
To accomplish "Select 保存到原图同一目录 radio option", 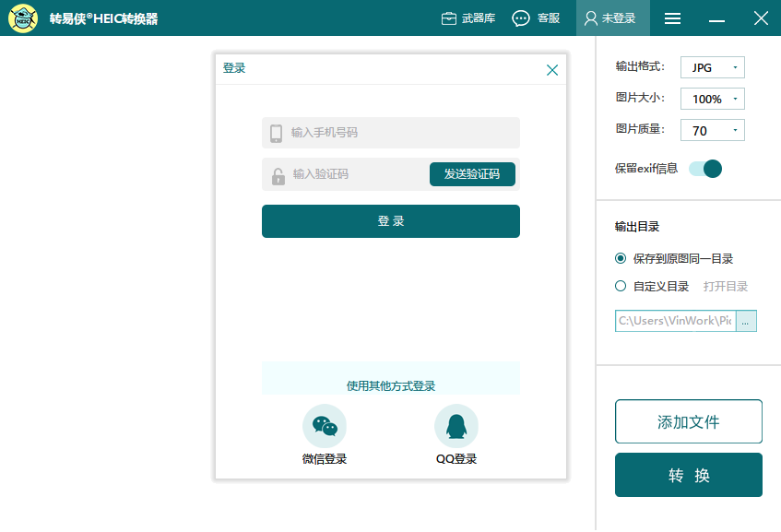I will coord(621,258).
